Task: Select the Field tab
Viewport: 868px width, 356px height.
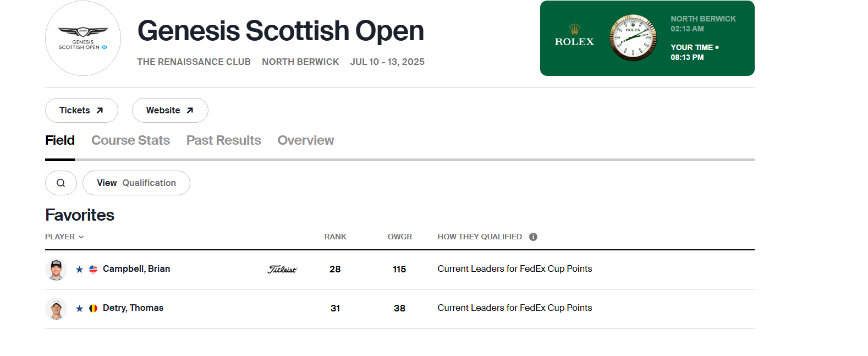Action: pyautogui.click(x=60, y=141)
